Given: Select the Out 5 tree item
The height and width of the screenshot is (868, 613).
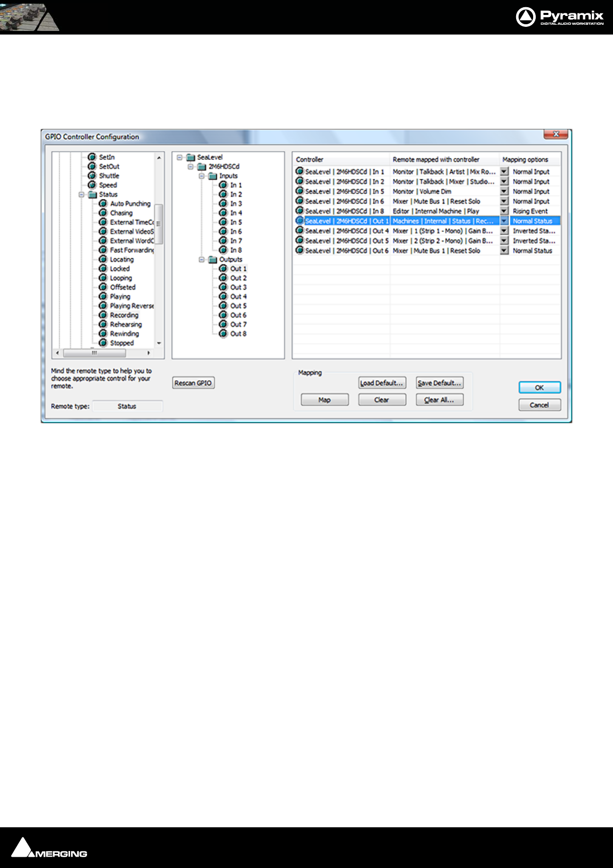Looking at the screenshot, I should click(239, 306).
